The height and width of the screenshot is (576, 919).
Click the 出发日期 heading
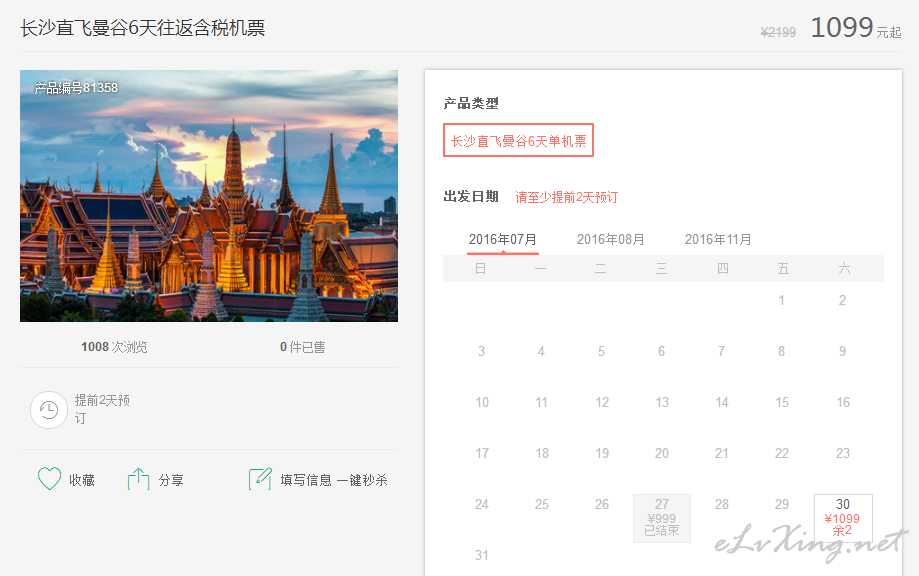471,196
